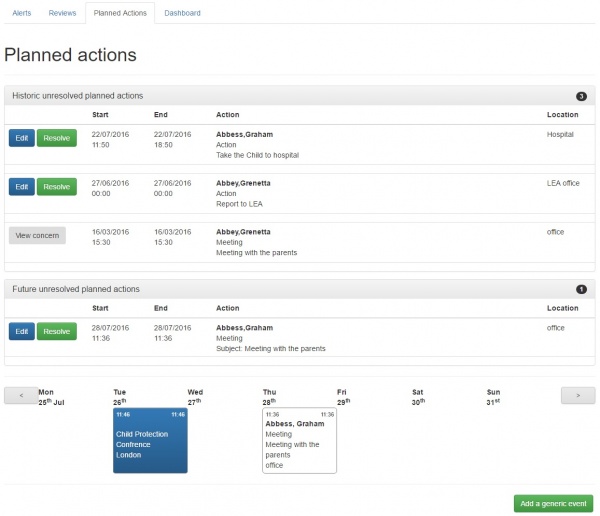
Task: Add a generic event
Action: click(553, 503)
